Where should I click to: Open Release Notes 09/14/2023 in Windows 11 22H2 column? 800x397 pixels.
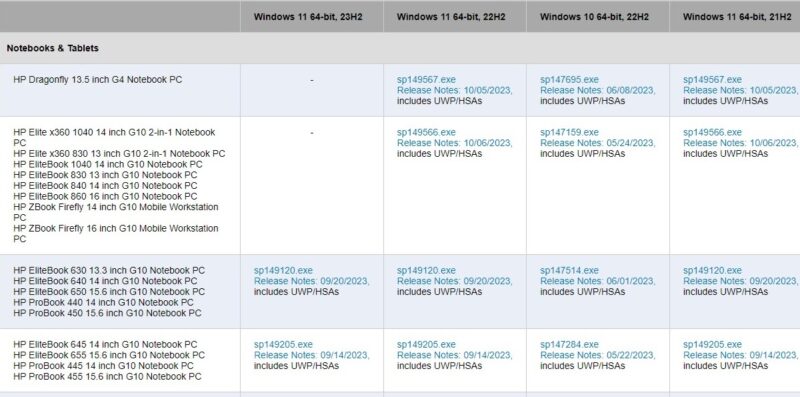455,355
